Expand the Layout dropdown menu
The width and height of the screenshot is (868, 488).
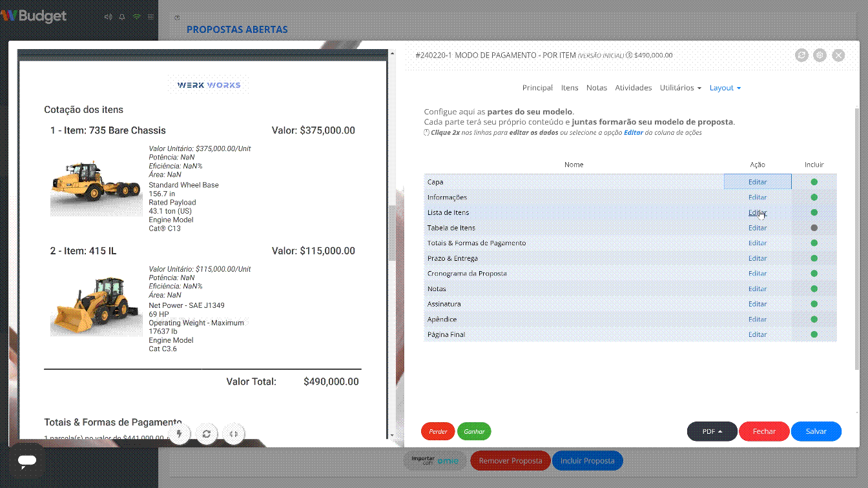pos(725,88)
